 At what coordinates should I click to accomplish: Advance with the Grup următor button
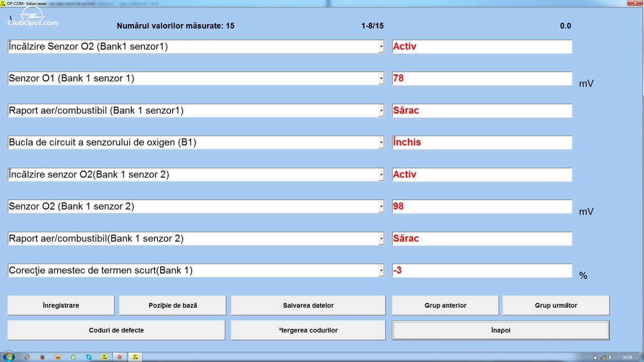pyautogui.click(x=556, y=305)
